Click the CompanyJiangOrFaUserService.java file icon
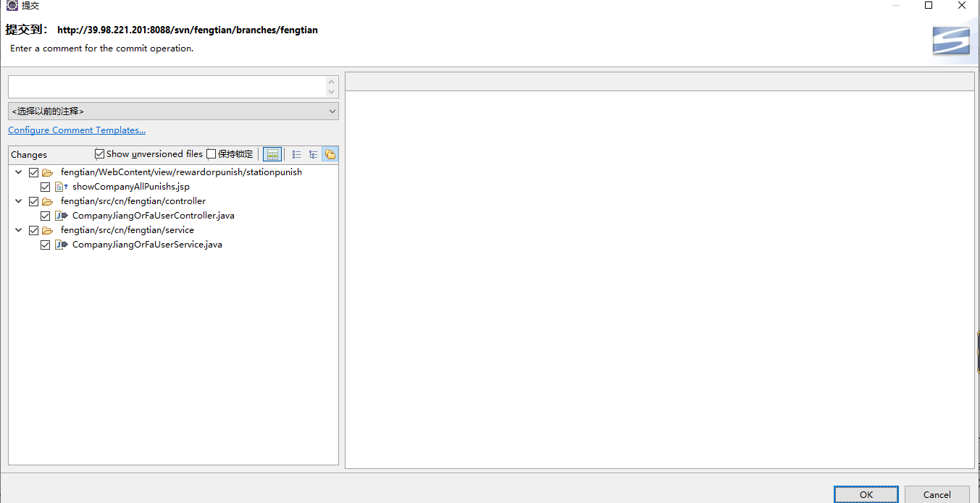This screenshot has height=503, width=980. coord(61,245)
